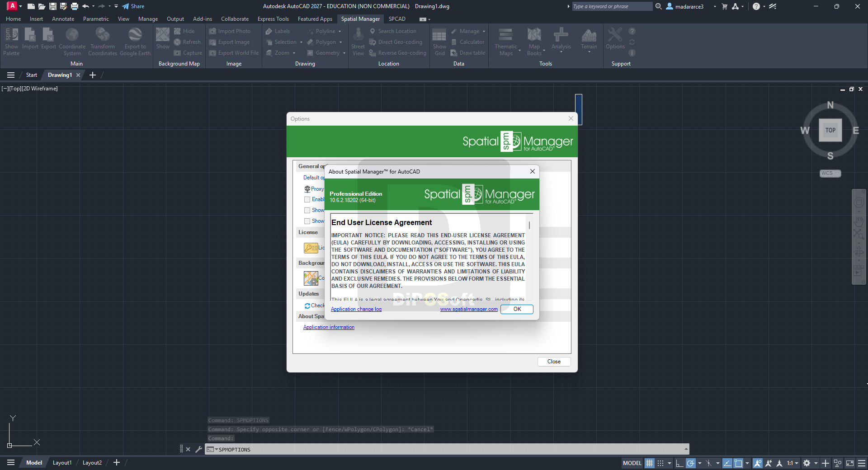The height and width of the screenshot is (470, 868).
Task: Click the Background maps configure icon in Options
Action: [x=311, y=278]
